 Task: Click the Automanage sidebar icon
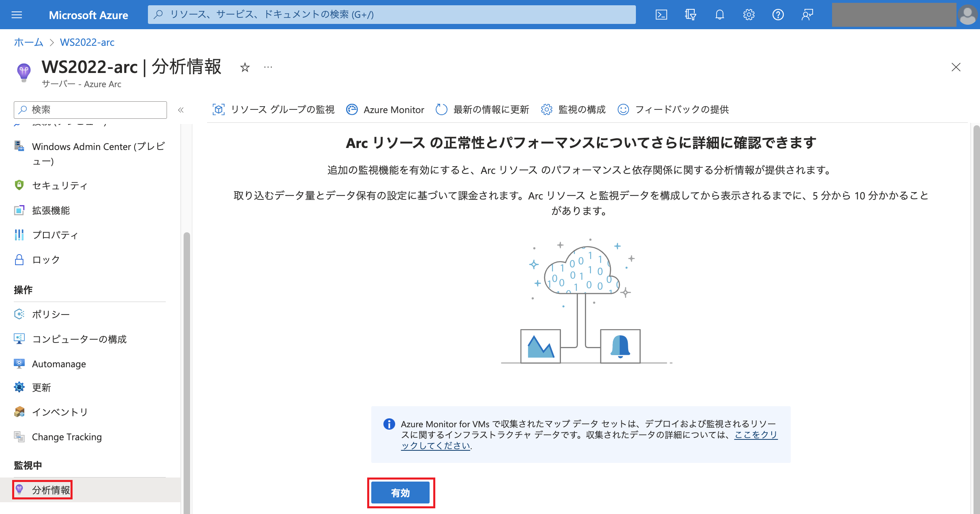point(19,364)
